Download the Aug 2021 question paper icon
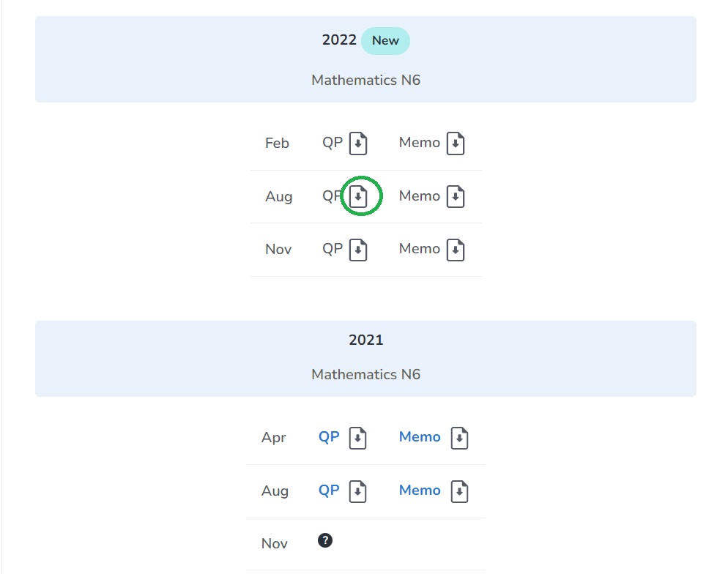Screen dimensions: 728x574 [x=357, y=491]
